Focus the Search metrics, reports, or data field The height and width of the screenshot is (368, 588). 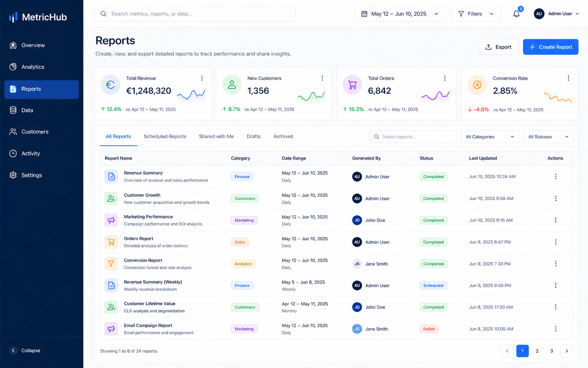pyautogui.click(x=195, y=14)
